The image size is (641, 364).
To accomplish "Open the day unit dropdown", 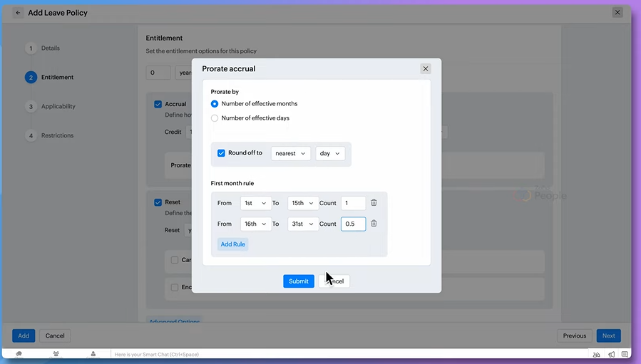I will 329,153.
